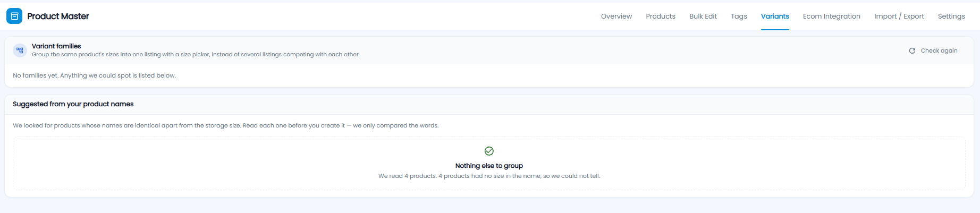Switch to the Products tab
980x213 pixels.
(661, 16)
